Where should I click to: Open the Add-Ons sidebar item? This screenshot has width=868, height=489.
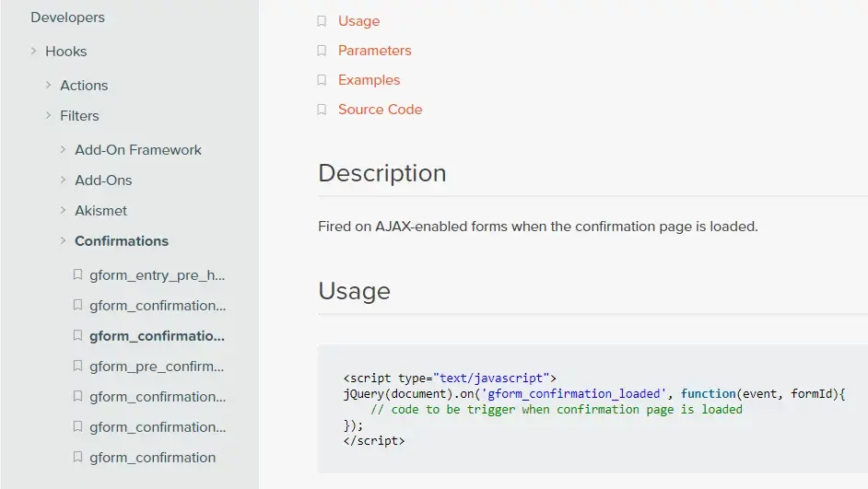click(103, 180)
